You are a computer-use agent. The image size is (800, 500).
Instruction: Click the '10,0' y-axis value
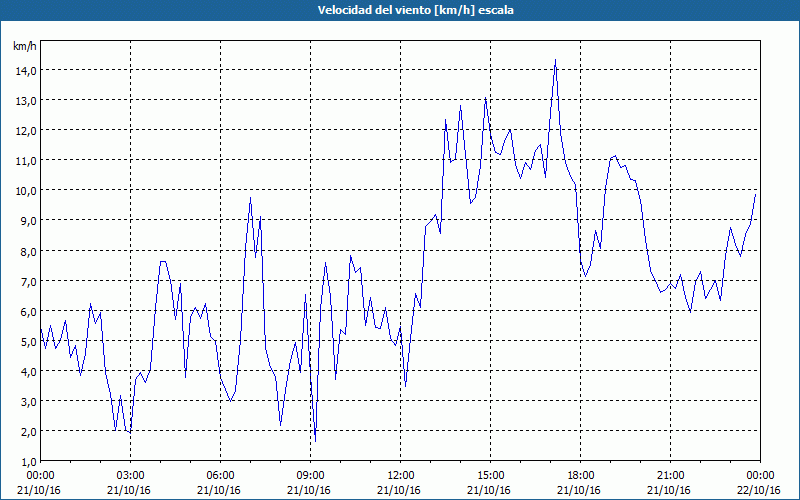pyautogui.click(x=26, y=191)
